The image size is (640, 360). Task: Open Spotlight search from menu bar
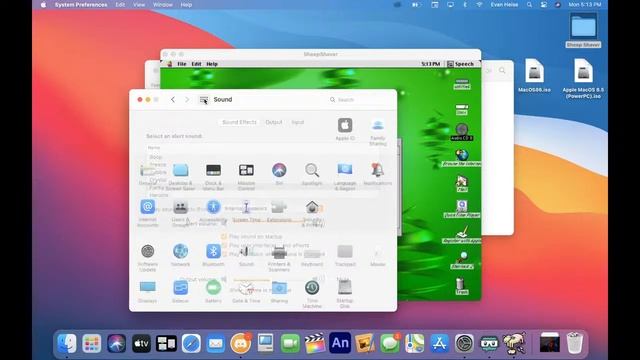529,5
